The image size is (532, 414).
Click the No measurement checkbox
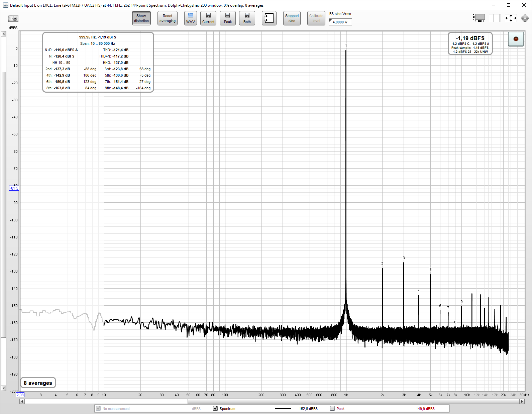[x=98, y=408]
